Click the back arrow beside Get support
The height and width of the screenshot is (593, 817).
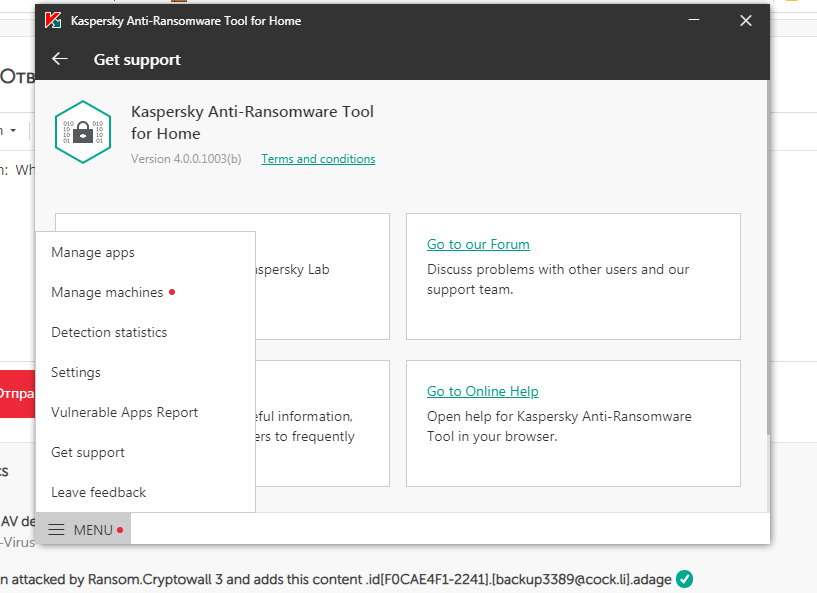pyautogui.click(x=60, y=59)
